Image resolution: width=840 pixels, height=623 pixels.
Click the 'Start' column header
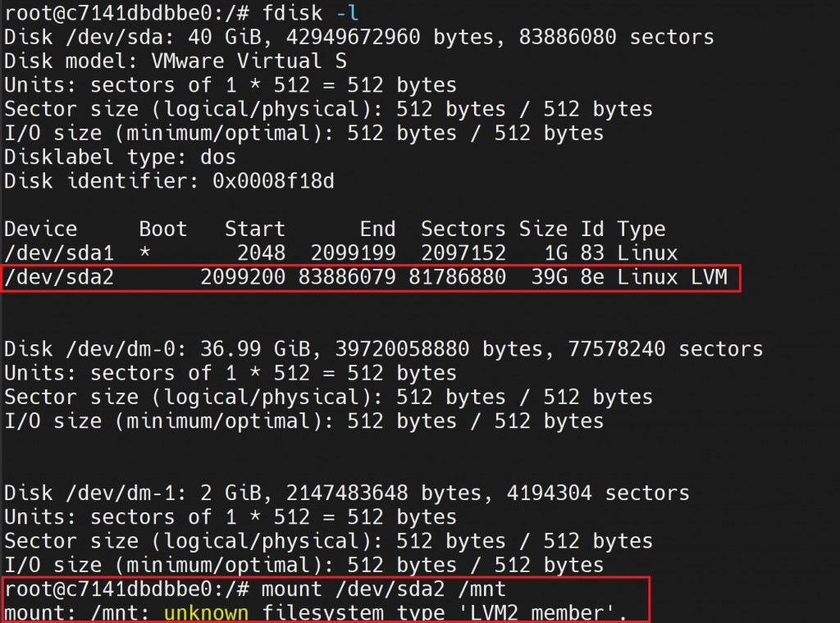click(255, 229)
